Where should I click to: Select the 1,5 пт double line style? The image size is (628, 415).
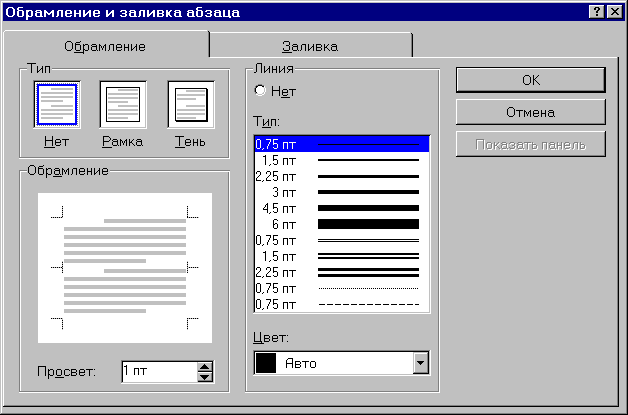click(x=342, y=256)
